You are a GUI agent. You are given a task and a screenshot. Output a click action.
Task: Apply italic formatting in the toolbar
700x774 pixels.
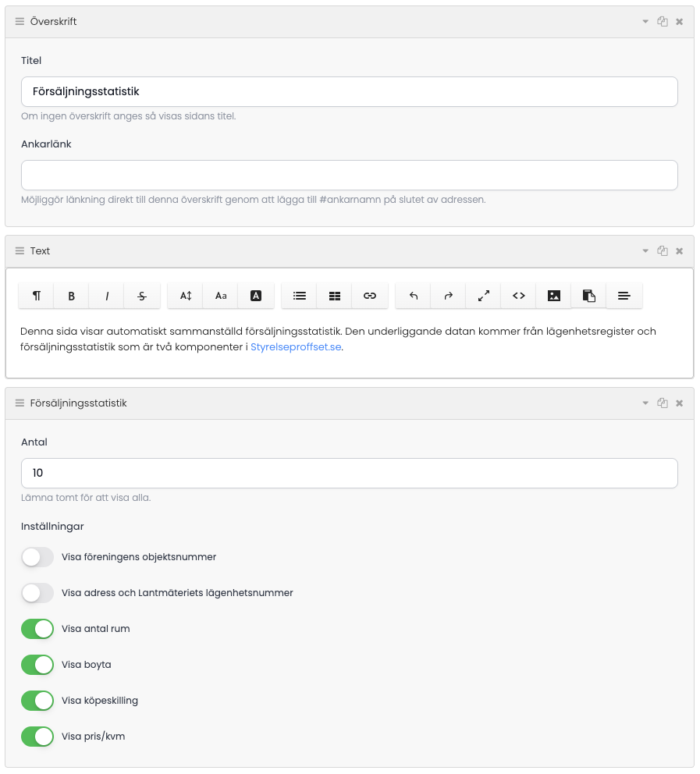point(107,296)
